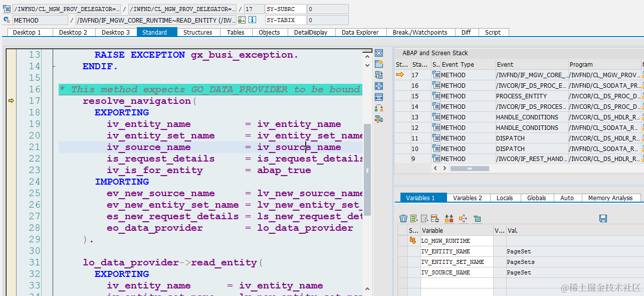The image size is (644, 296).
Task: Click the green navigate-to-source icon in the header
Action: tap(242, 20)
